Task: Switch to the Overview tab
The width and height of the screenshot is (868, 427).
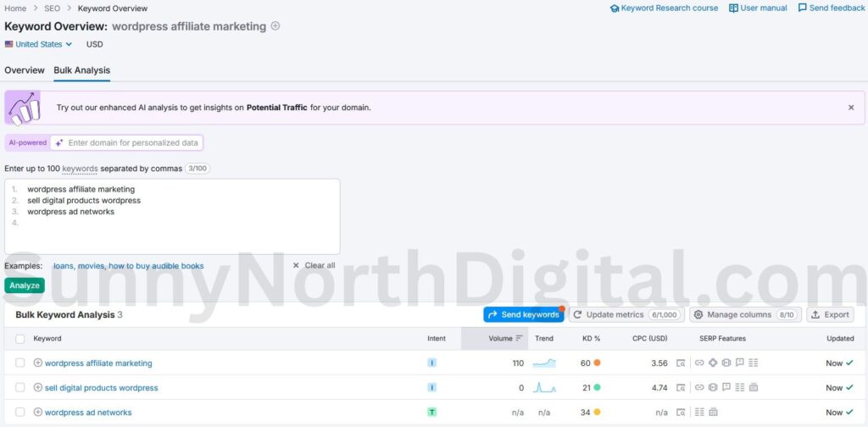Action: (25, 70)
